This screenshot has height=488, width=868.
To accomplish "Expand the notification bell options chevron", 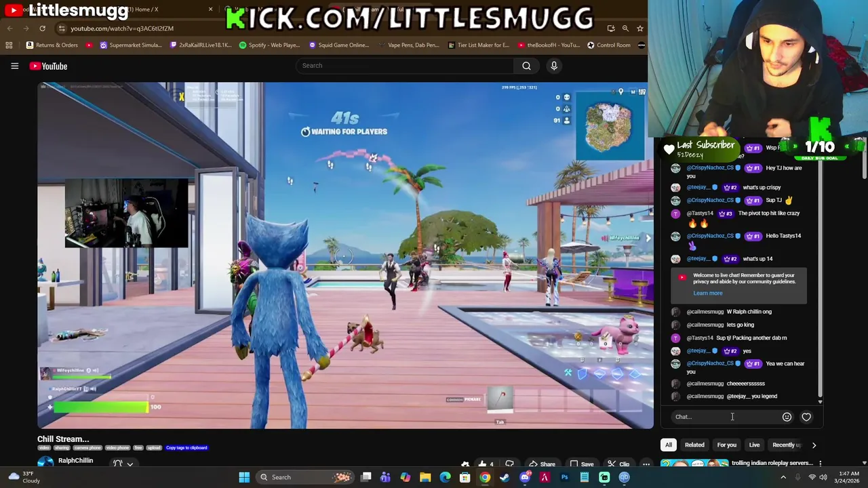I will 130,464.
